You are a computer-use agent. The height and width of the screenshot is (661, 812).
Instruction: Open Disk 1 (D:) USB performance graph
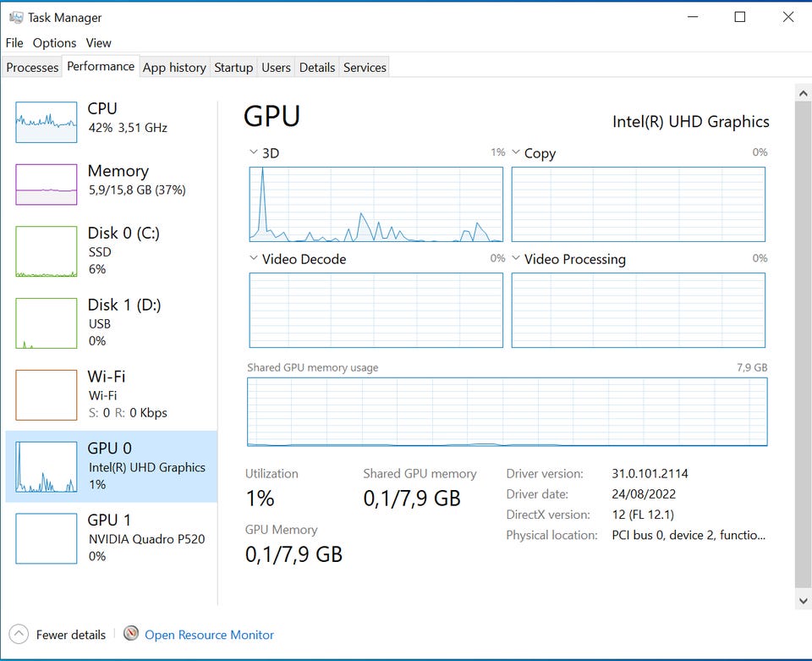[46, 323]
